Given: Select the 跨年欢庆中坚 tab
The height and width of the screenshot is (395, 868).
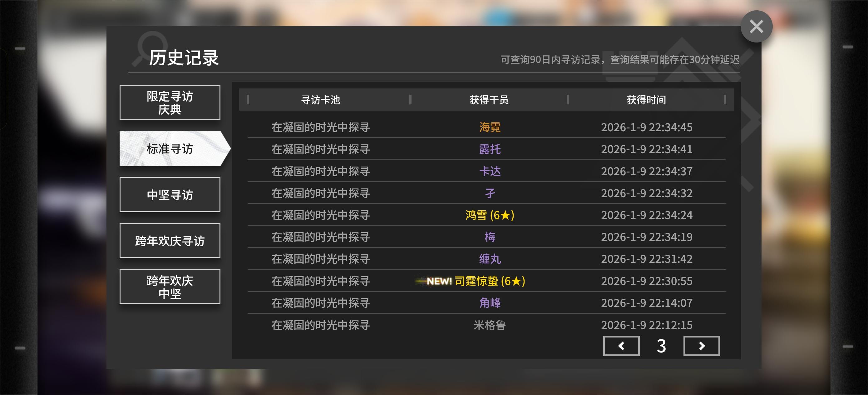Looking at the screenshot, I should pos(170,287).
